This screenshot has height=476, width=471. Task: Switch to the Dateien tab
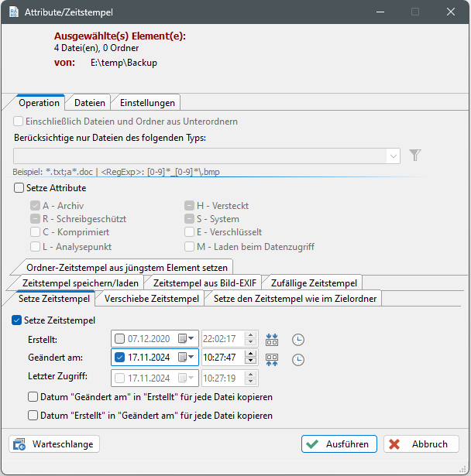pos(90,102)
